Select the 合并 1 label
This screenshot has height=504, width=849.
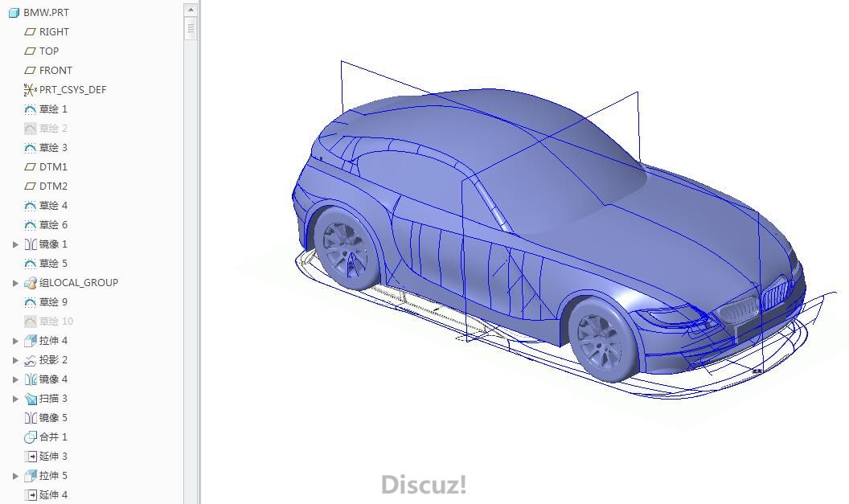53,437
